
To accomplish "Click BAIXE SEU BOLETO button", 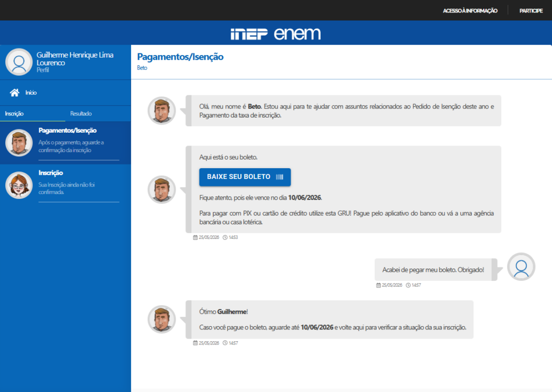I will click(x=245, y=177).
